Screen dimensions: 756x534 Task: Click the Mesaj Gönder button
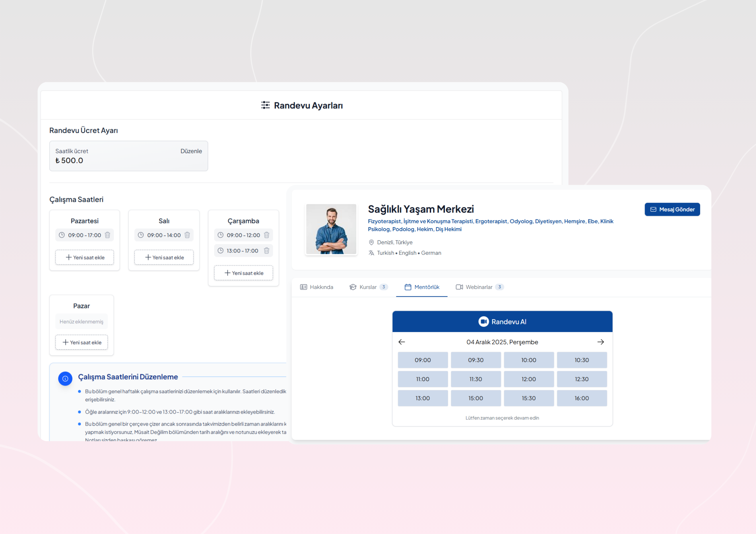(672, 209)
